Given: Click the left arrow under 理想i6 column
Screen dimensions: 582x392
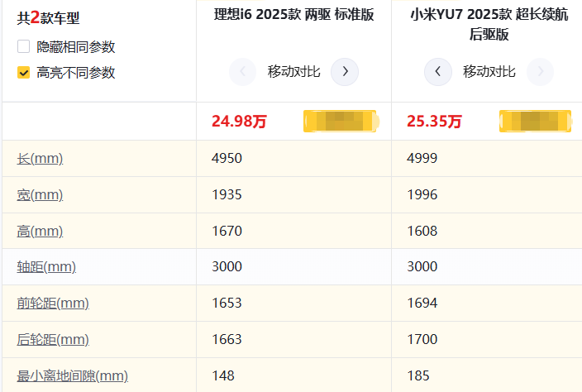Looking at the screenshot, I should [x=242, y=72].
